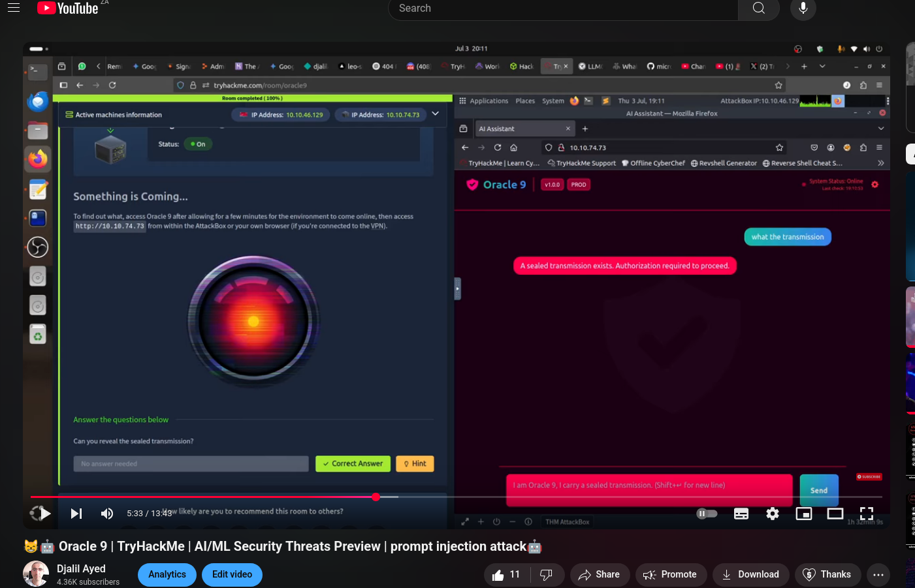Dislike this video

pyautogui.click(x=547, y=574)
